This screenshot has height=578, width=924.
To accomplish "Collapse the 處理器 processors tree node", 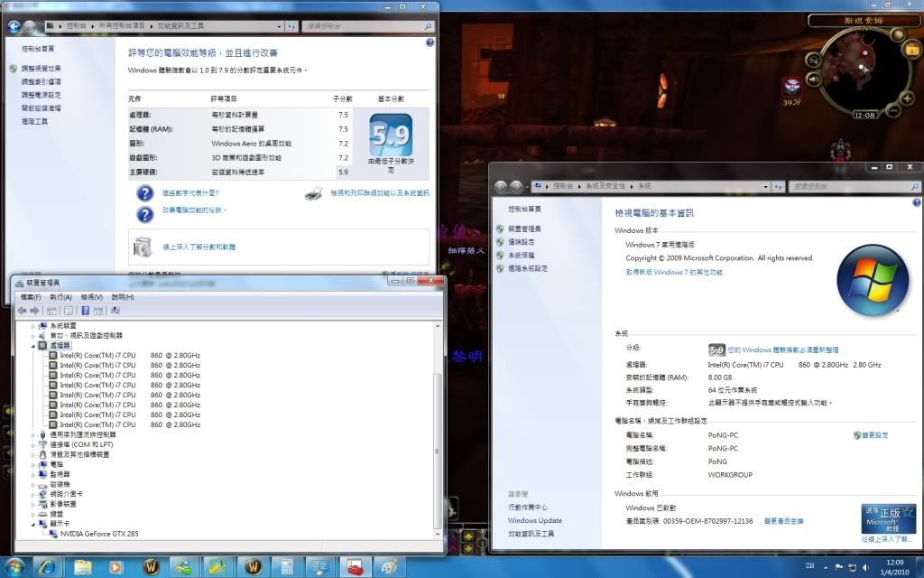I will pos(34,345).
